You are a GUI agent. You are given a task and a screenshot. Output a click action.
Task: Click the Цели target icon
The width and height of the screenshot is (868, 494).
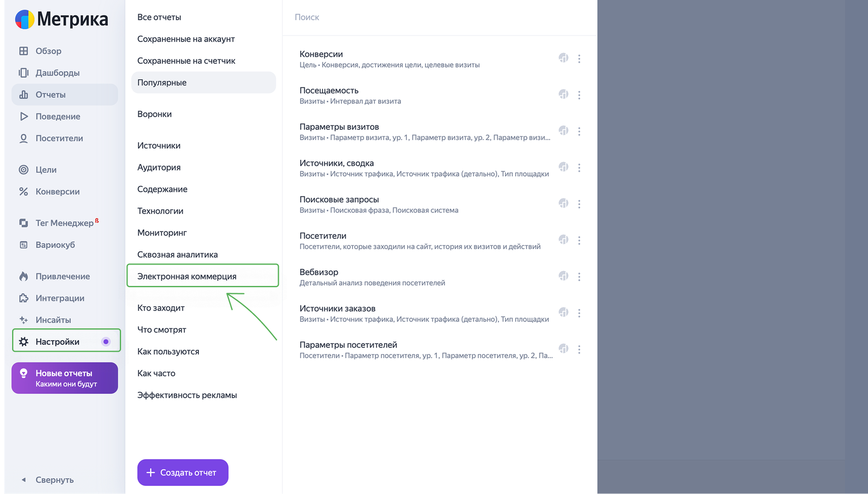[x=24, y=170]
